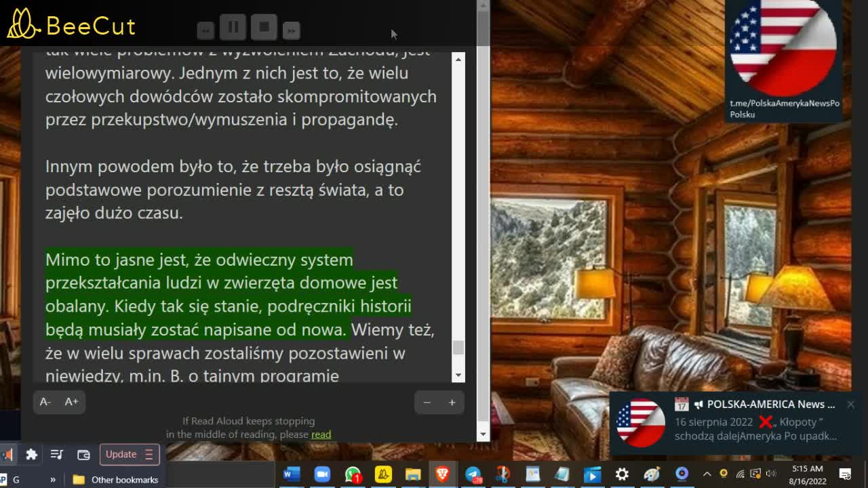The image size is (868, 488).
Task: Open WhatsApp from taskbar
Action: coord(353,474)
